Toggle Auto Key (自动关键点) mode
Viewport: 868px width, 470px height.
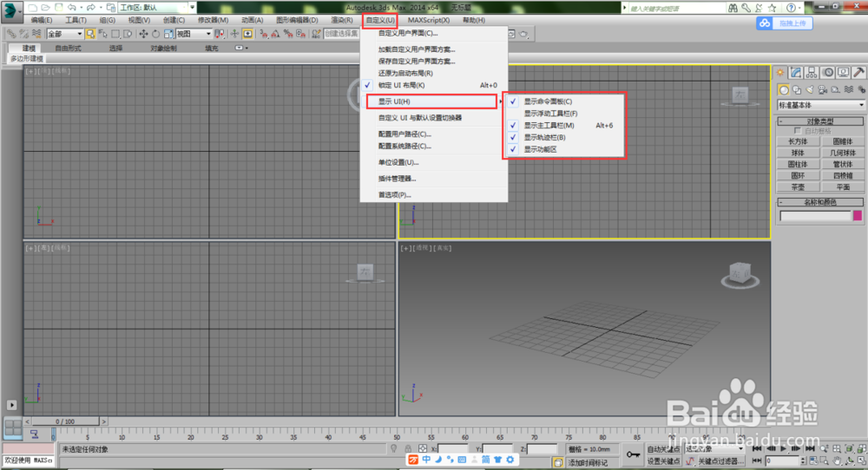coord(663,449)
